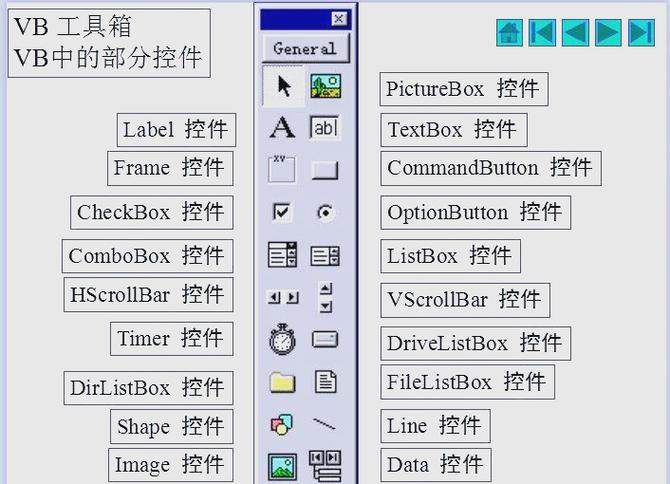Go to the home slide
The image size is (670, 484).
(509, 32)
